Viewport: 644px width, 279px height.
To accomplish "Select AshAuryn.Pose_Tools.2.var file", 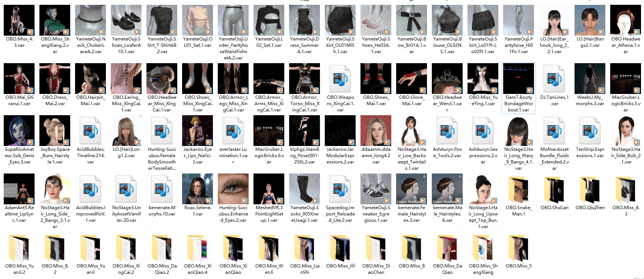I will pyautogui.click(x=447, y=131).
